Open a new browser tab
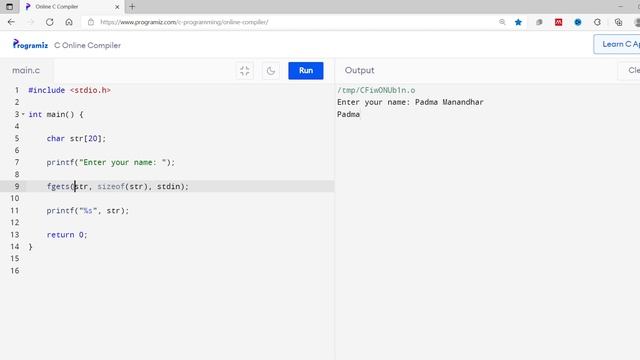Viewport: 640px width, 360px height. tap(132, 7)
